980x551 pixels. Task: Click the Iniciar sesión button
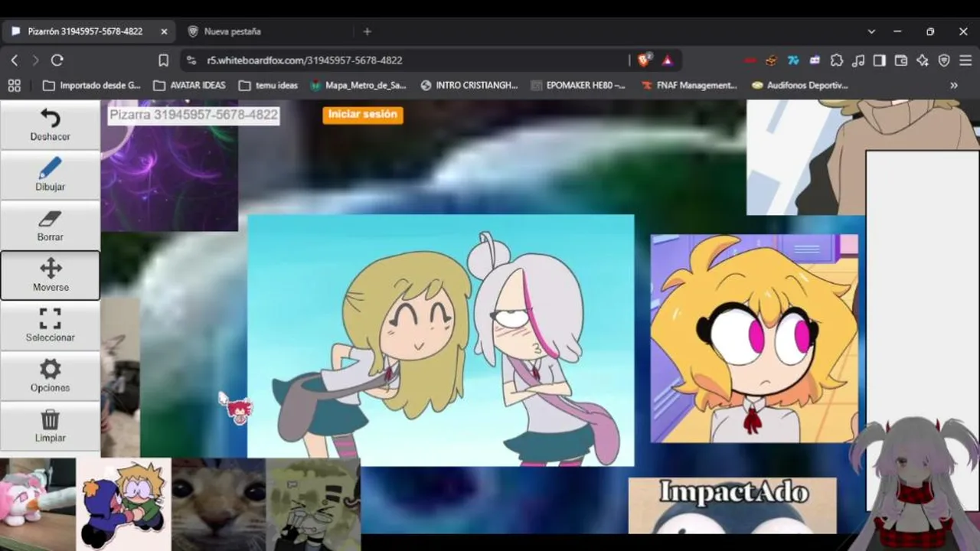(363, 115)
